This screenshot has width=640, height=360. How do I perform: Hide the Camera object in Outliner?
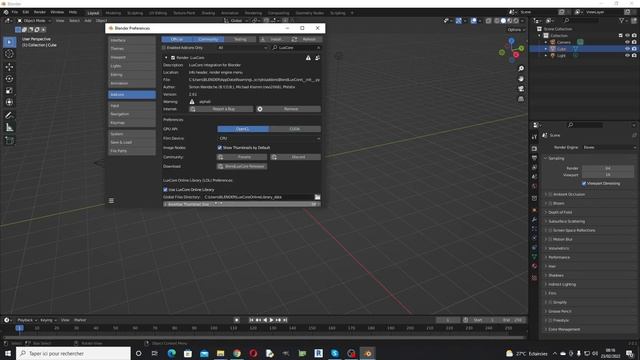coord(627,42)
